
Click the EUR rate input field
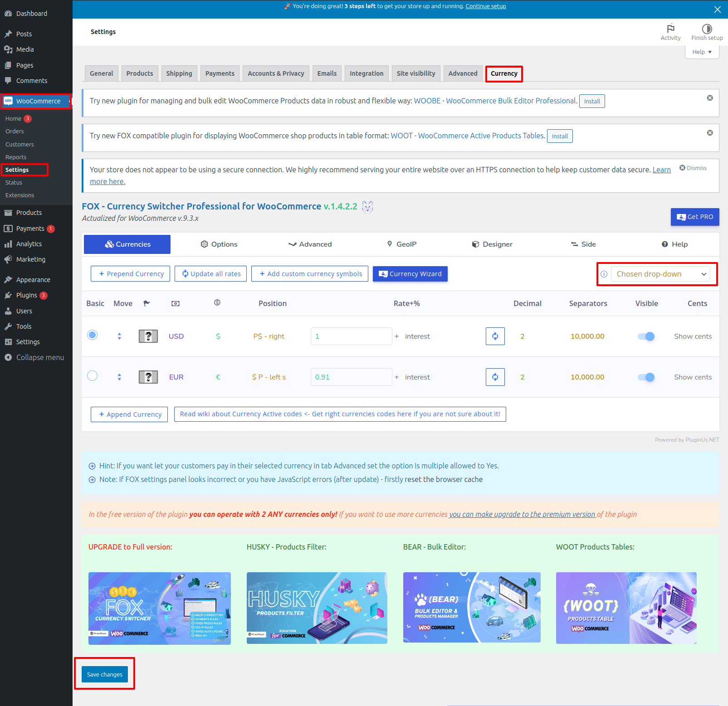pyautogui.click(x=351, y=377)
